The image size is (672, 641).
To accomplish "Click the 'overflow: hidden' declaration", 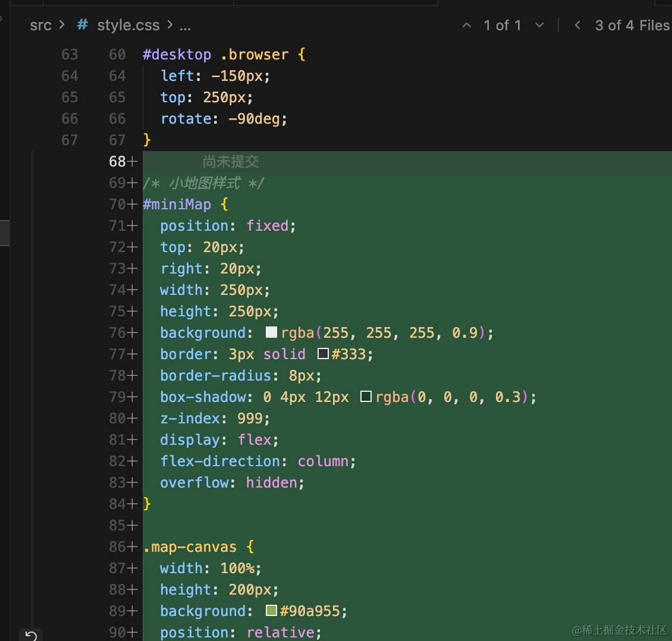I will click(233, 482).
